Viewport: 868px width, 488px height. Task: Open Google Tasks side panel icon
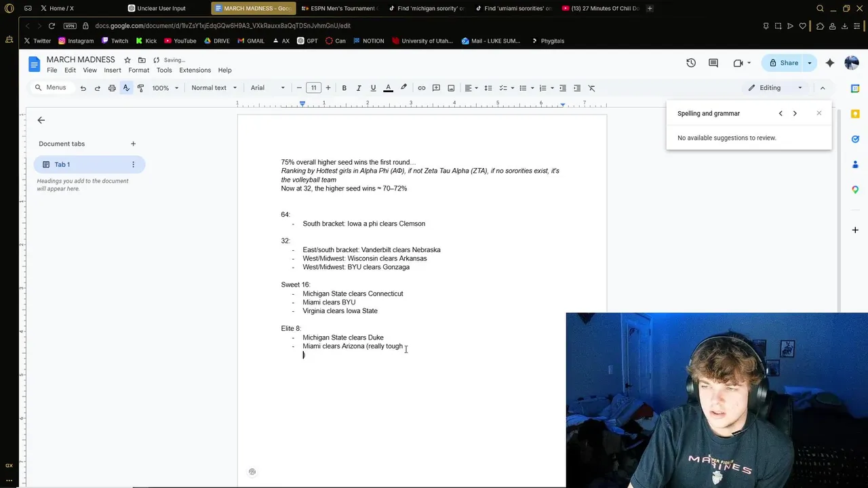pos(855,139)
